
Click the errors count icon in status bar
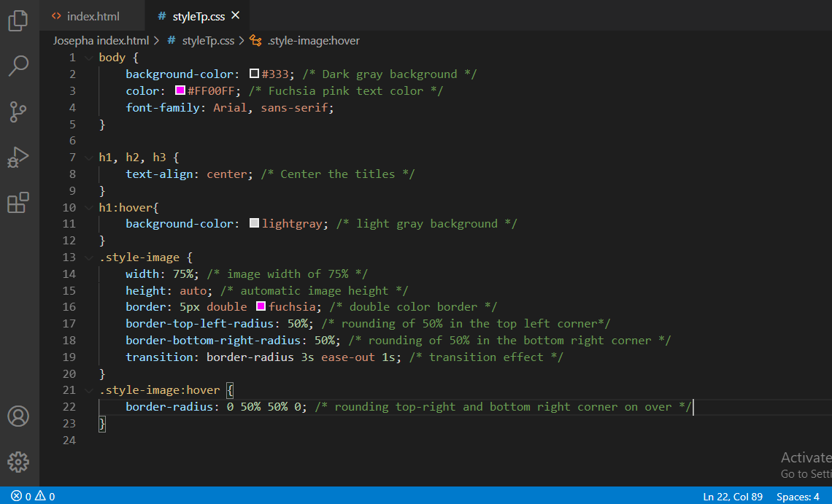(17, 496)
